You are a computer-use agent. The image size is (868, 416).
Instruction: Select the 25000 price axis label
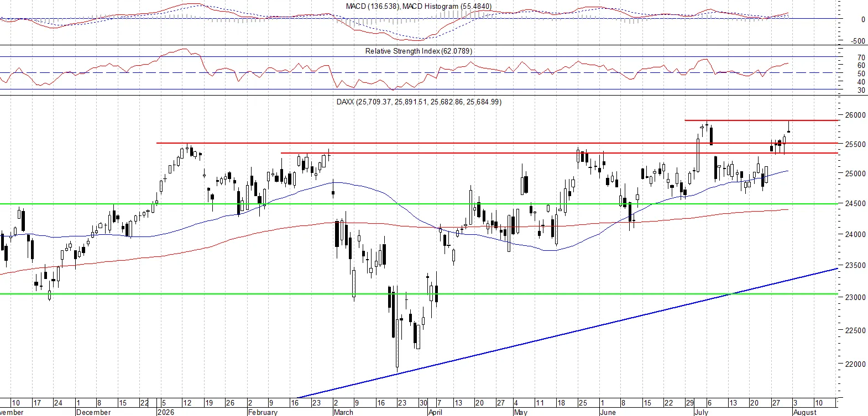point(855,173)
